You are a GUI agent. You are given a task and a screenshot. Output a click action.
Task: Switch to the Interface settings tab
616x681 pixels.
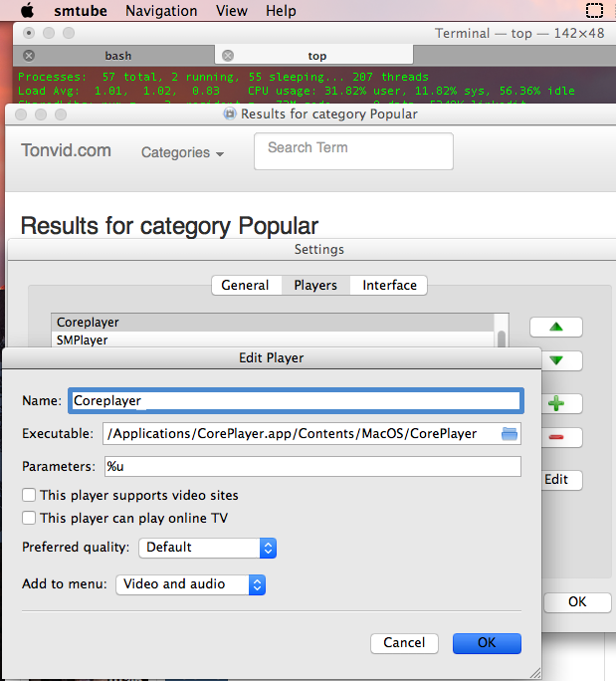pyautogui.click(x=389, y=286)
